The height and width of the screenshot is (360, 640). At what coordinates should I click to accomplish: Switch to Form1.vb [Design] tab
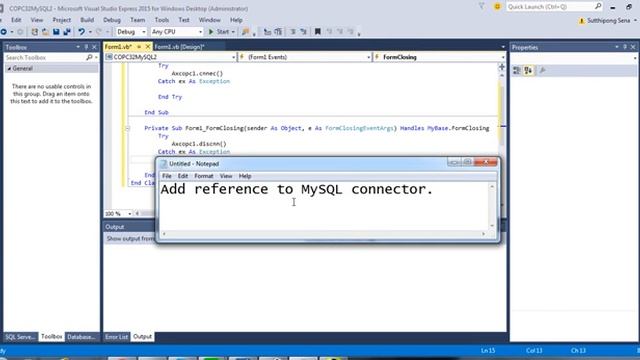pyautogui.click(x=180, y=47)
